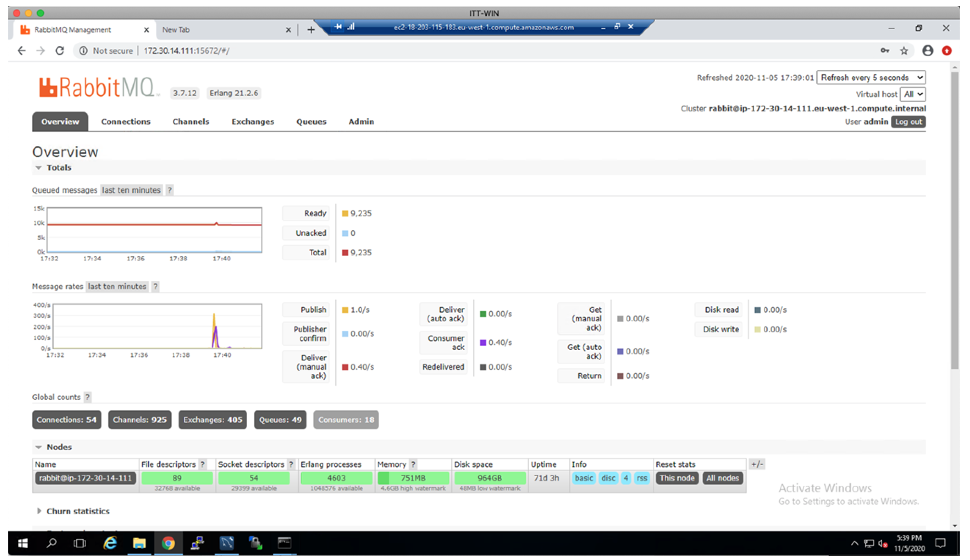Open File Explorer from the taskbar

(x=139, y=543)
